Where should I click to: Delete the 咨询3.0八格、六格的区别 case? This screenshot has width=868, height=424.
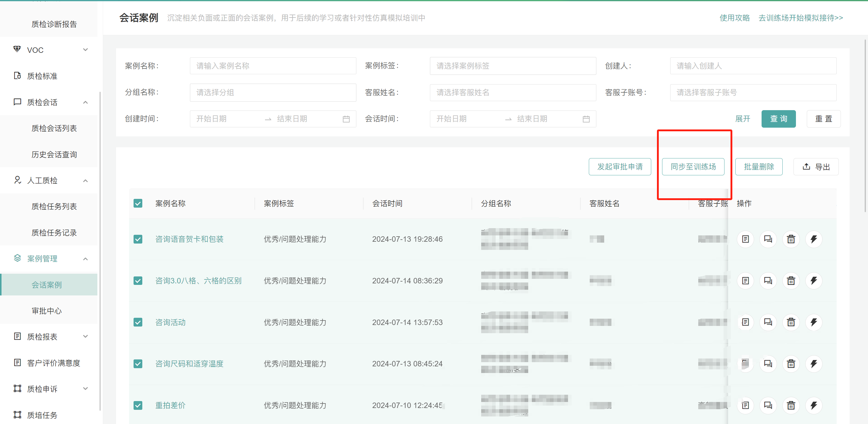791,281
